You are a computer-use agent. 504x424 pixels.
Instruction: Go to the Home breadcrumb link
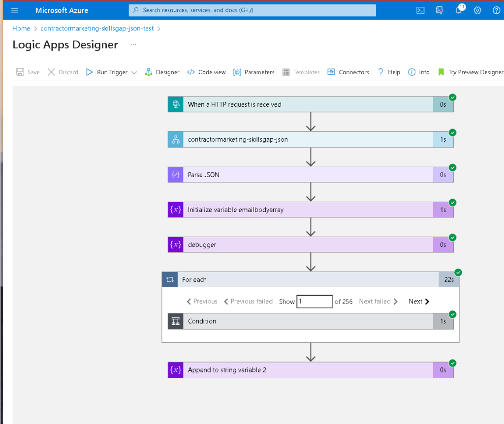[21, 28]
